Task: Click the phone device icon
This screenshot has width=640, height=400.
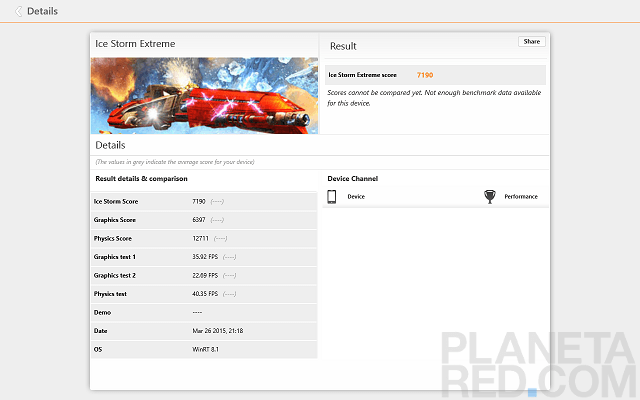Action: (332, 197)
